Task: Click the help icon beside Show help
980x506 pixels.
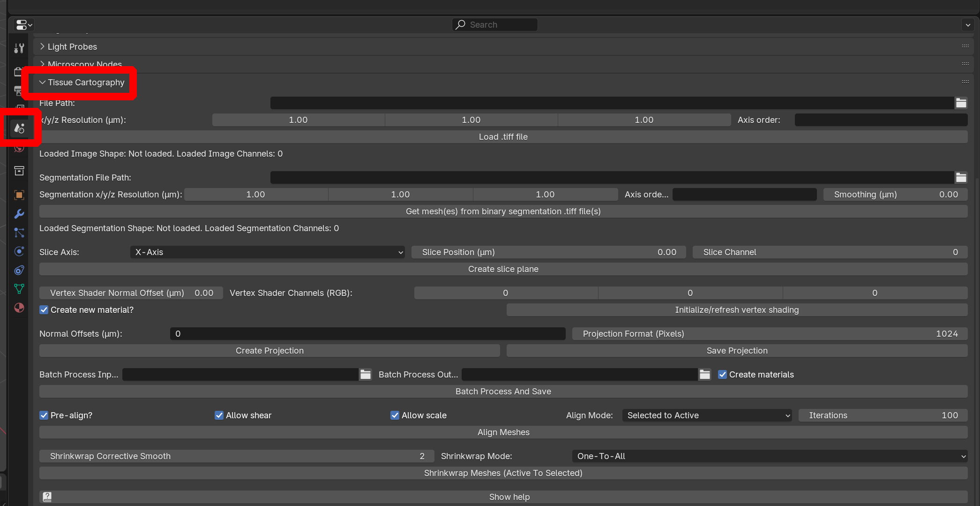Action: click(47, 497)
